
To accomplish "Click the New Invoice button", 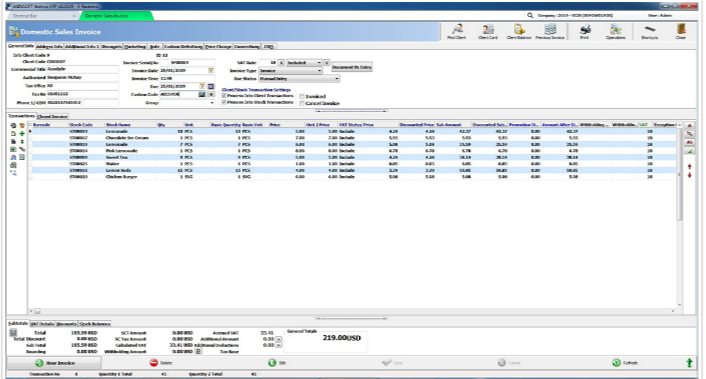I will pos(54,363).
